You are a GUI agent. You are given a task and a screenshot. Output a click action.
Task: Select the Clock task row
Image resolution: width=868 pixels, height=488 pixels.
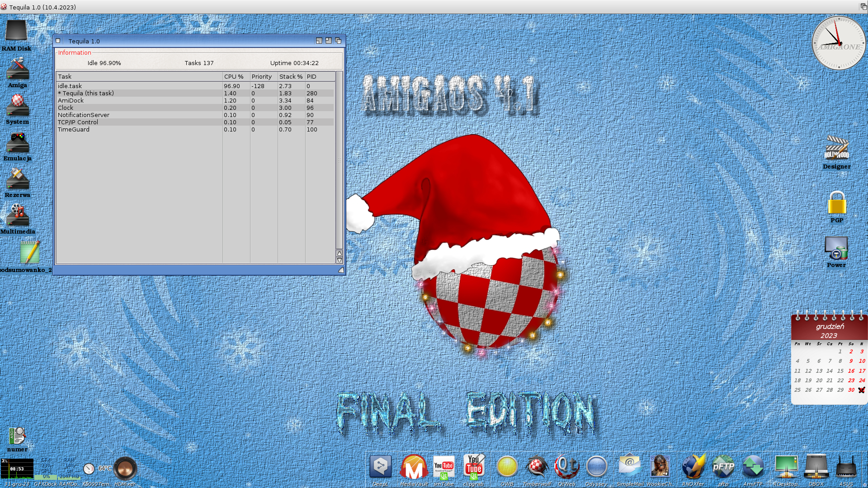click(195, 108)
